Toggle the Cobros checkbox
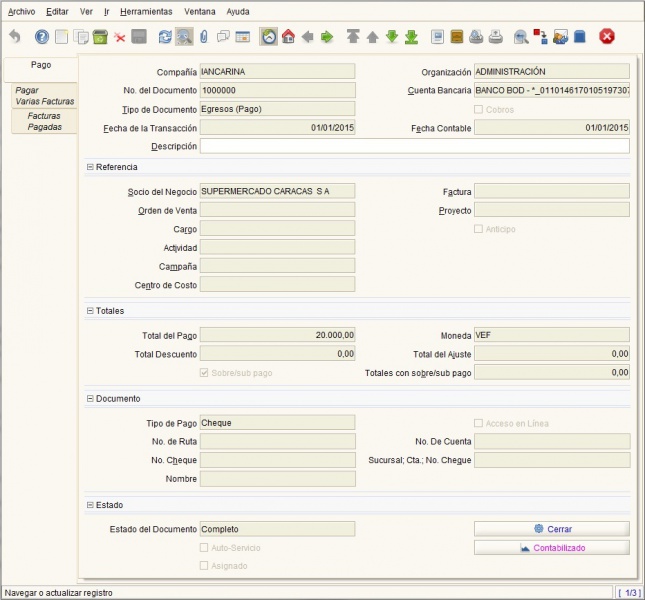Screen dimensions: 645x600 pos(479,110)
